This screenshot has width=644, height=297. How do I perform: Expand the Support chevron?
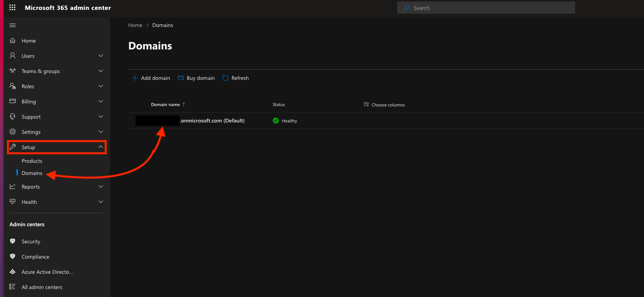pyautogui.click(x=101, y=116)
